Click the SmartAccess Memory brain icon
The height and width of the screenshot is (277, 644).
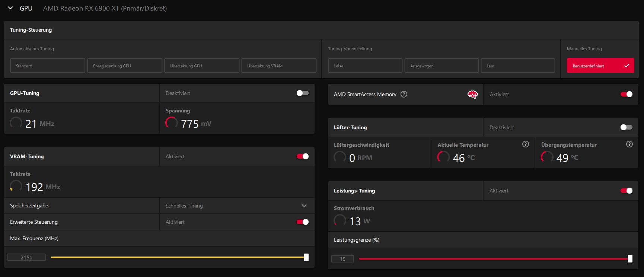click(473, 94)
